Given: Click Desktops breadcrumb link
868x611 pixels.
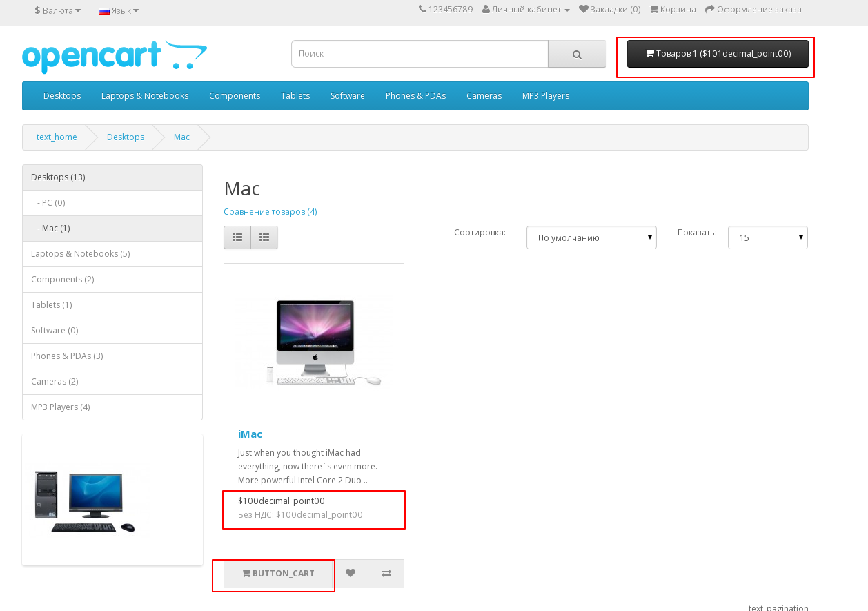Looking at the screenshot, I should 126,137.
